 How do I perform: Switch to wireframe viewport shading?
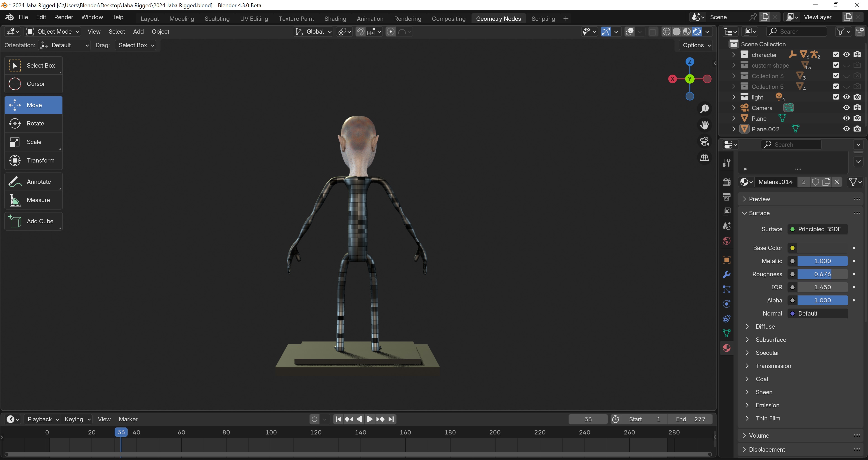[666, 32]
